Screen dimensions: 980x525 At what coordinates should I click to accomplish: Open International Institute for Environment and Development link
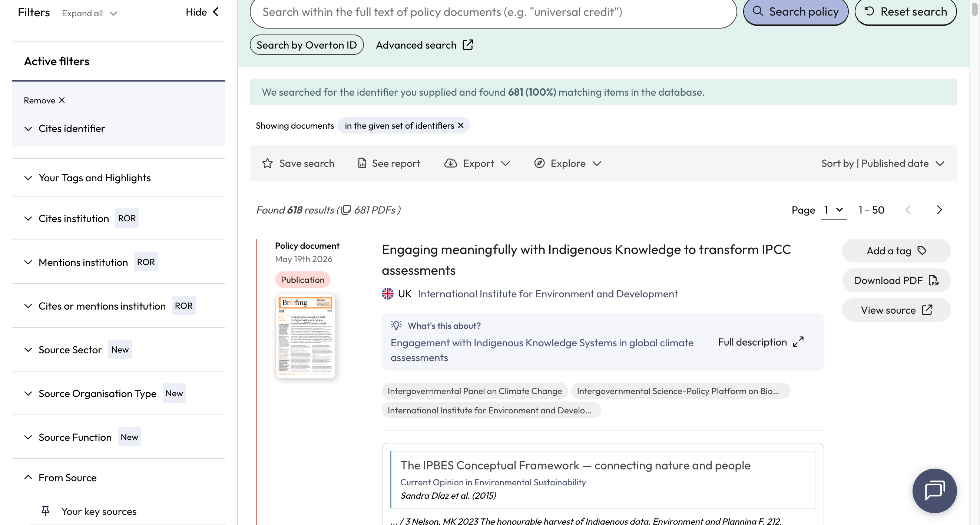(x=547, y=294)
